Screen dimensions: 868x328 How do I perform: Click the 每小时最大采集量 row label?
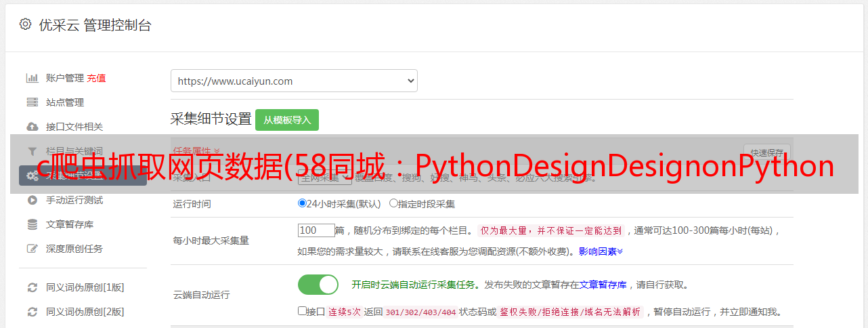[211, 241]
